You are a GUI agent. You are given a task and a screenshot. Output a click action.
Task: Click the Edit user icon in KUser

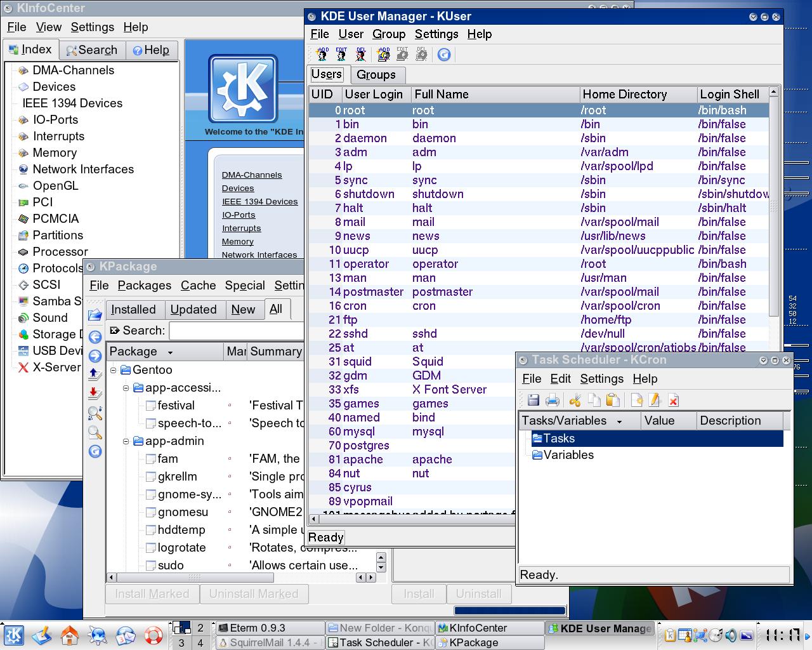[341, 55]
